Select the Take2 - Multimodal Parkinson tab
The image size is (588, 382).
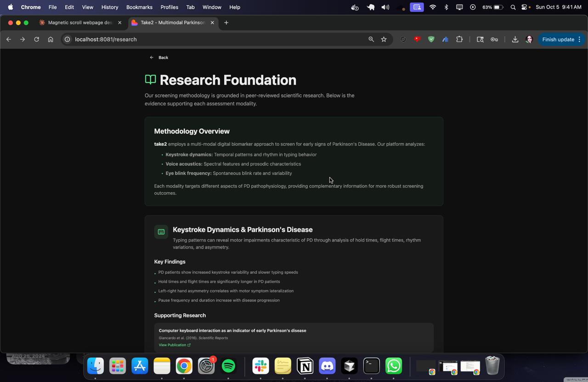pos(172,23)
